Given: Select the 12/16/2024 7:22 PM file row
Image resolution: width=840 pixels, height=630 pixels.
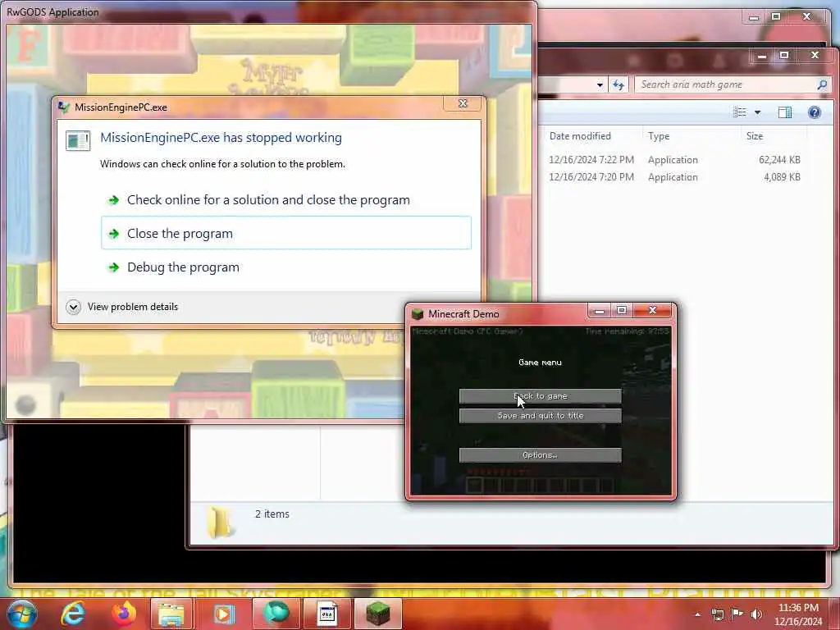Looking at the screenshot, I should (x=674, y=160).
